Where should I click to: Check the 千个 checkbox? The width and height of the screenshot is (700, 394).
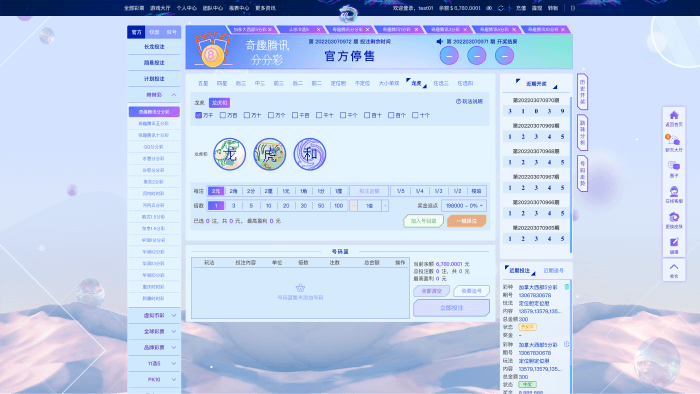(343, 115)
